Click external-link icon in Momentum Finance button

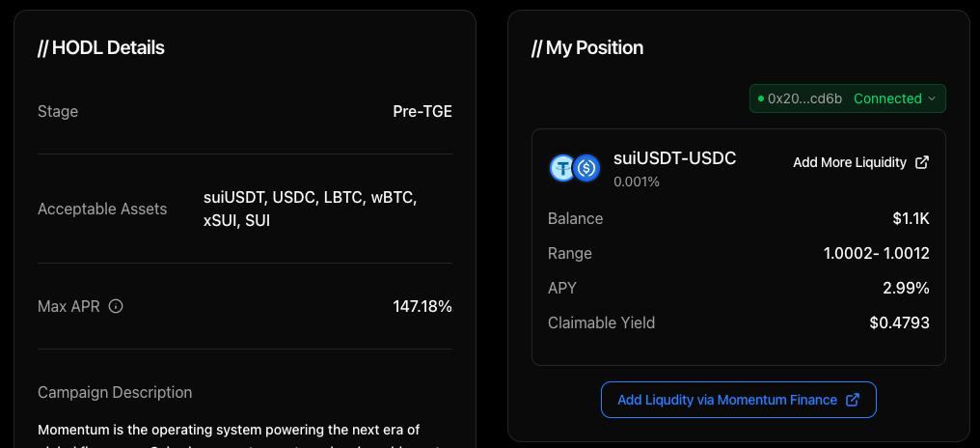pyautogui.click(x=853, y=400)
